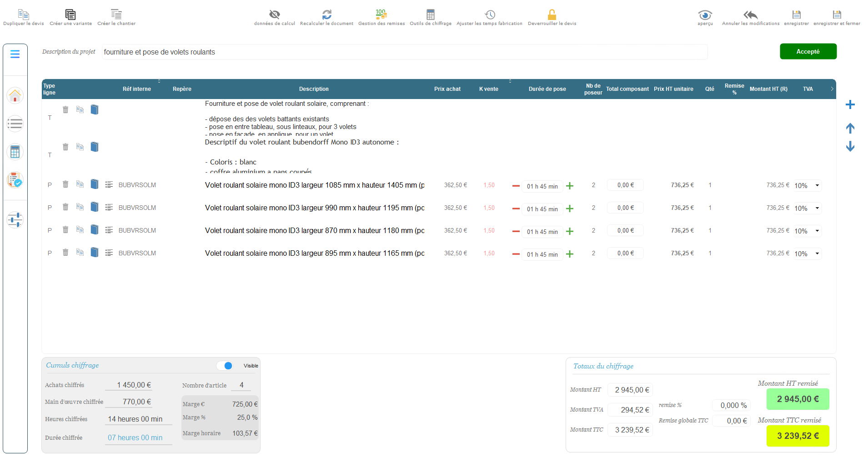The image size is (868, 462).
Task: Open Créer une variante tool
Action: coord(70,15)
